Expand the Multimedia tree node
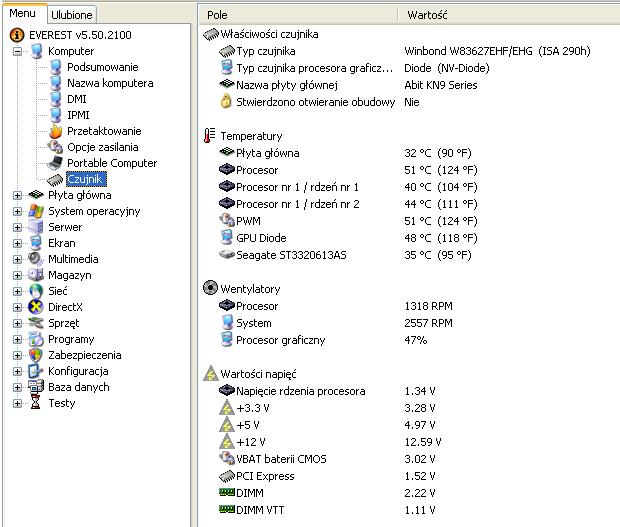 (17, 259)
